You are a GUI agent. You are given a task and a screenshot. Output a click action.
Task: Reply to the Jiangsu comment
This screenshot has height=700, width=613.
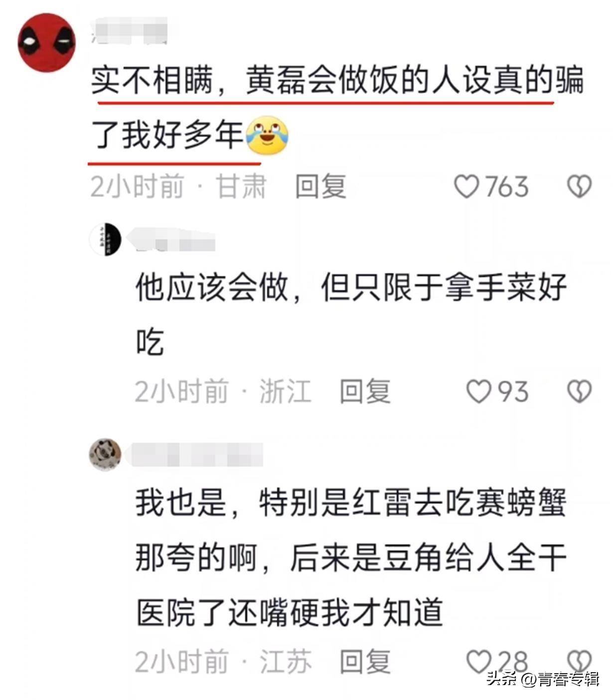pyautogui.click(x=365, y=662)
